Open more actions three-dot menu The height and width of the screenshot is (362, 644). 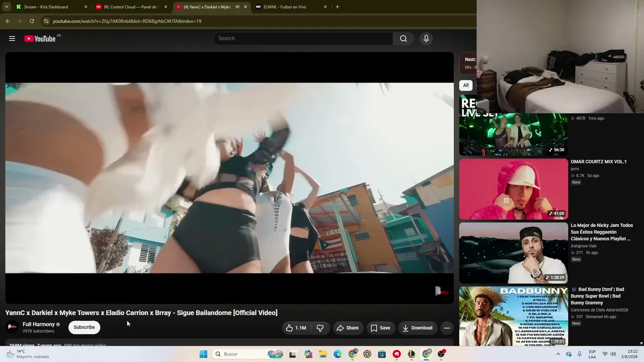pyautogui.click(x=447, y=328)
